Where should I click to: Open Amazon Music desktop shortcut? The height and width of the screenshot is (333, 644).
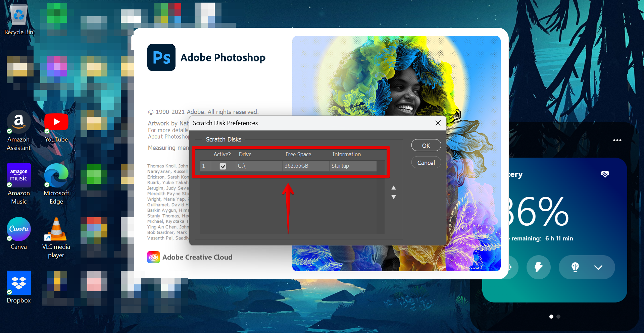pos(19,184)
